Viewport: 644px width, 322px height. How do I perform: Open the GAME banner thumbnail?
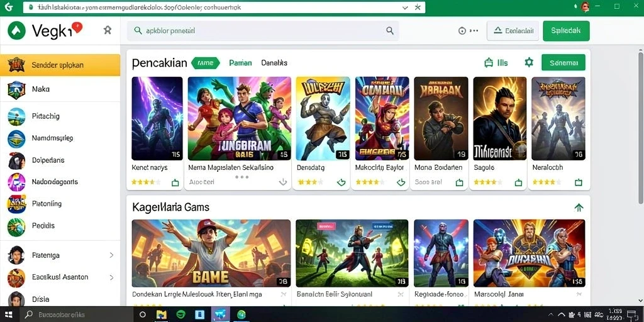pyautogui.click(x=211, y=253)
